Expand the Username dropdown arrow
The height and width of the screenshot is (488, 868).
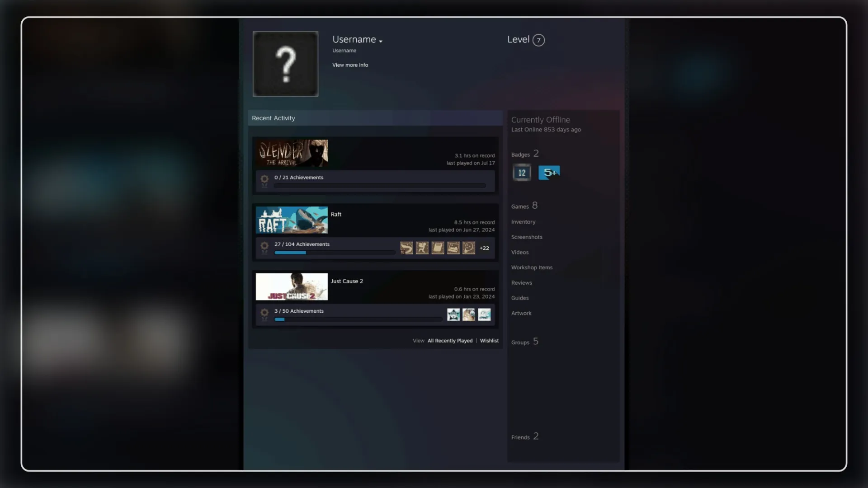pos(381,41)
